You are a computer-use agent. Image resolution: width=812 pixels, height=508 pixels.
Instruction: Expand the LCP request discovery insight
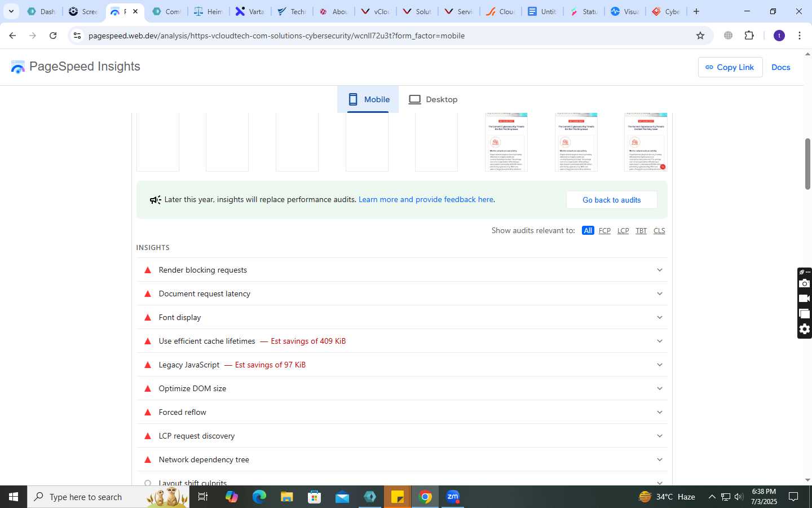401,436
